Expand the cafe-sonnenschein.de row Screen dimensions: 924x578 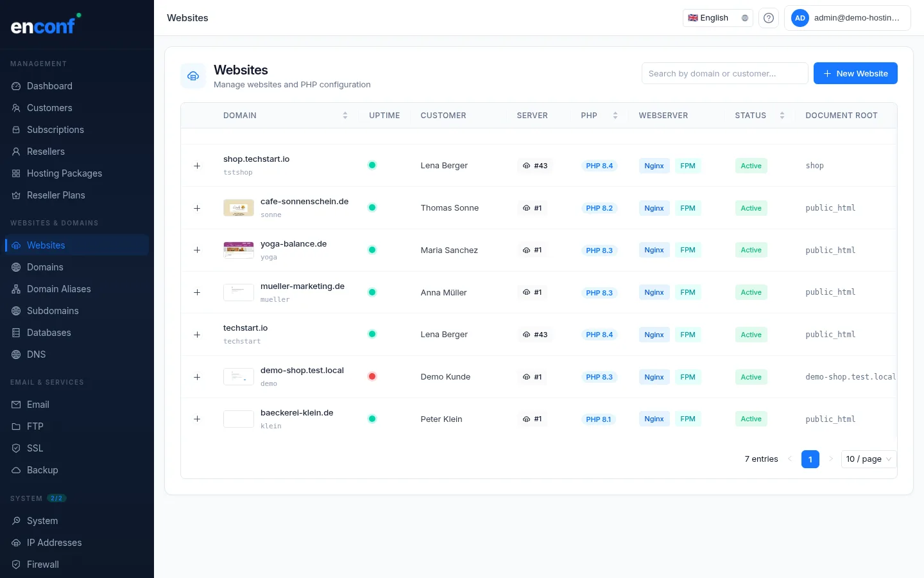197,208
